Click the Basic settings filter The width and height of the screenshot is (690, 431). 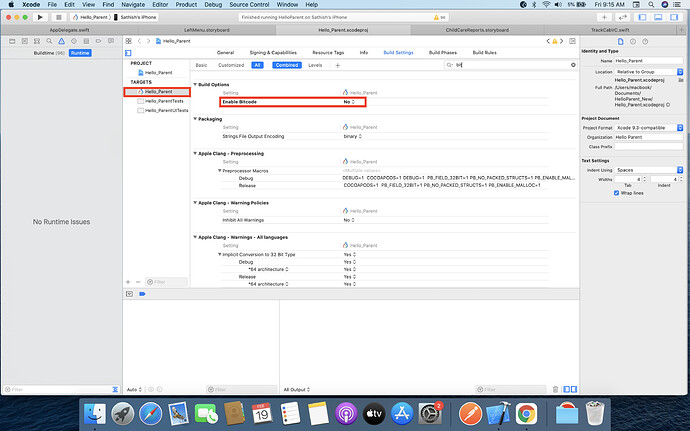(x=201, y=65)
